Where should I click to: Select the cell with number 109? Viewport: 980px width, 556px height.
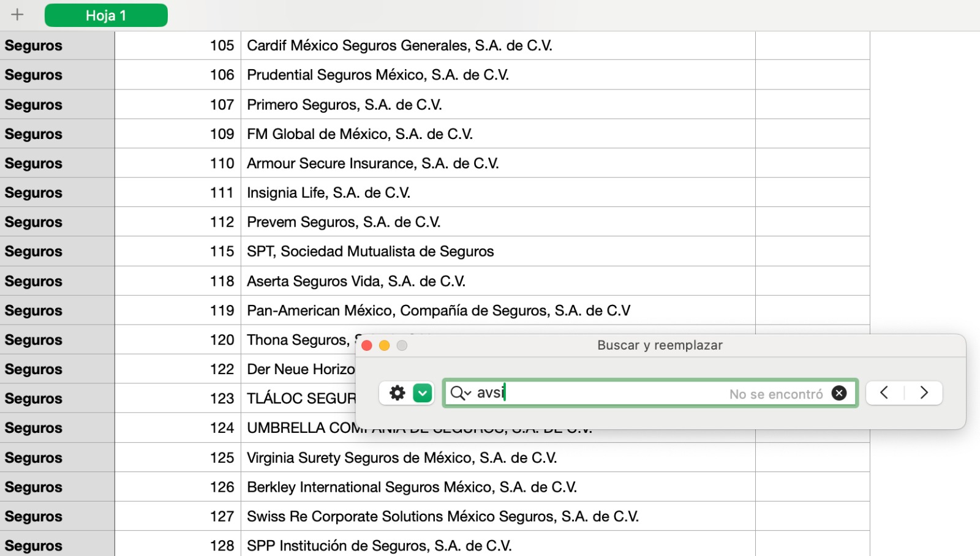(x=178, y=134)
